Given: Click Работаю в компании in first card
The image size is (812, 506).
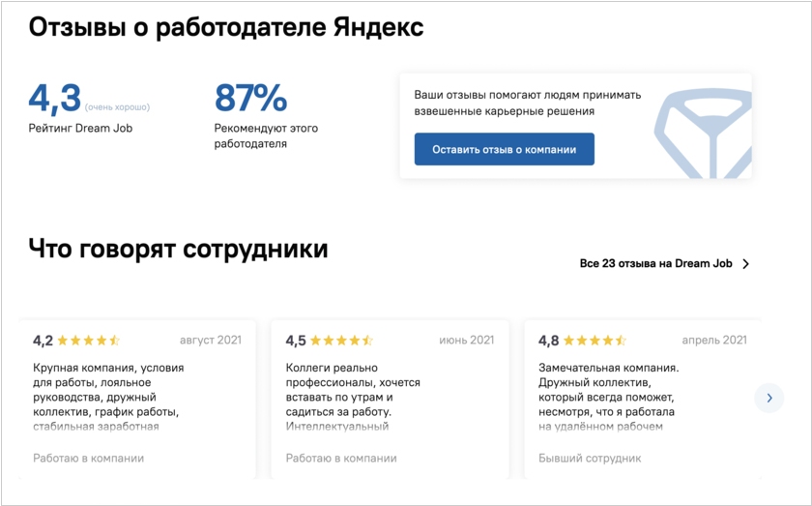Looking at the screenshot, I should point(89,459).
